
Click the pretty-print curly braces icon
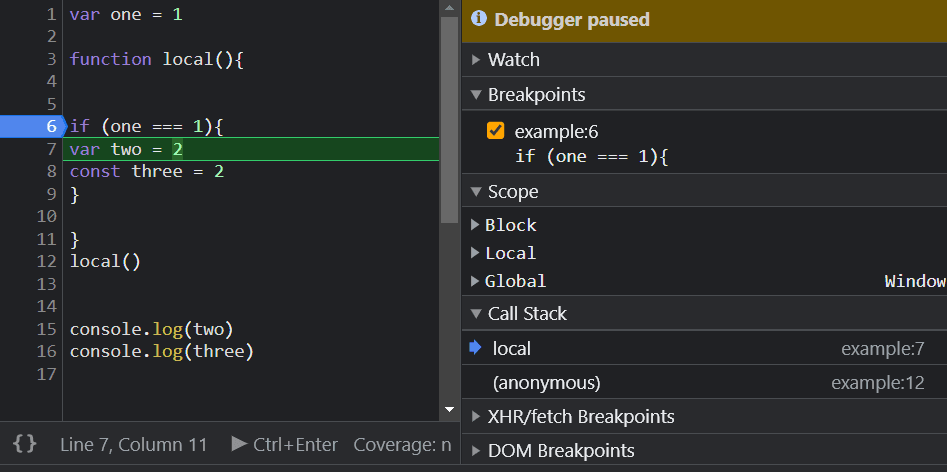pyautogui.click(x=25, y=444)
